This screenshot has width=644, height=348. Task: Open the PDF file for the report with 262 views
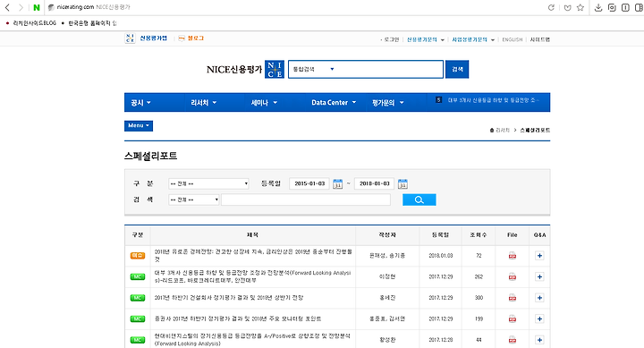pyautogui.click(x=513, y=276)
